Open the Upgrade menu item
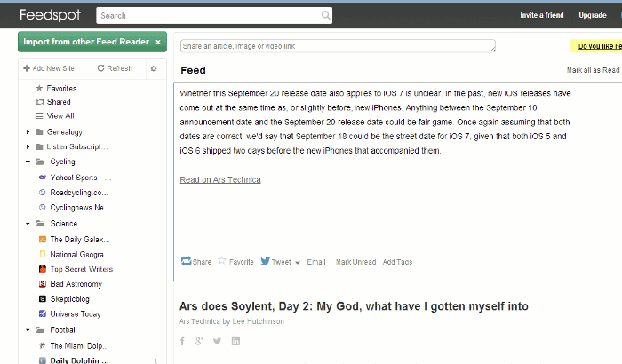Image resolution: width=622 pixels, height=364 pixels. (x=593, y=15)
